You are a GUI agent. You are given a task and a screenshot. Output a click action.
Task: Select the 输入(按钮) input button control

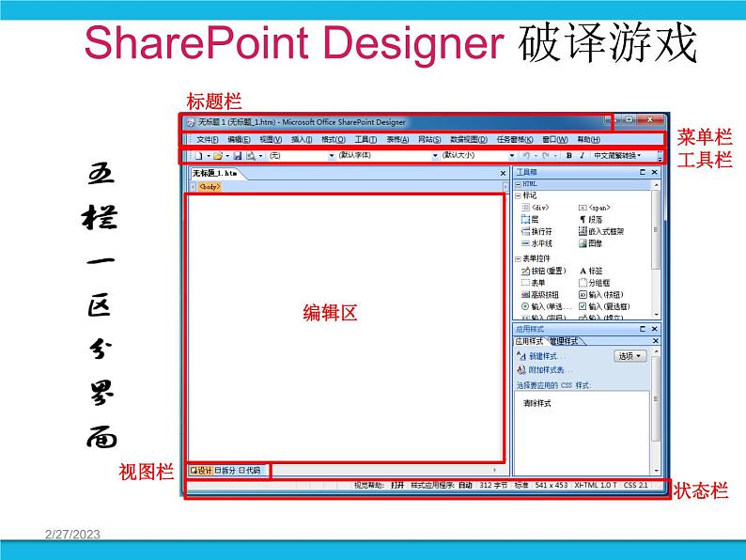point(601,294)
